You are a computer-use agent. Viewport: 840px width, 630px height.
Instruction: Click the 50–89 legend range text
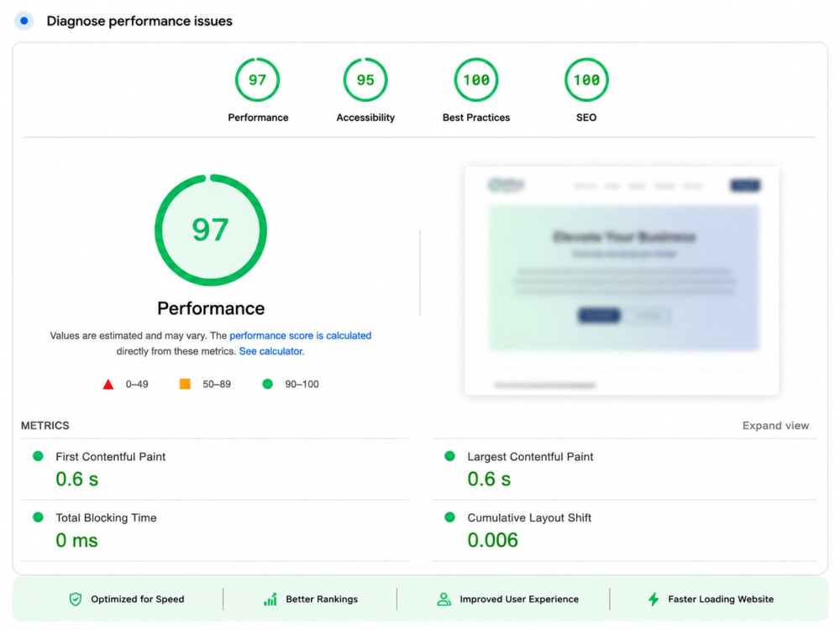click(x=217, y=384)
